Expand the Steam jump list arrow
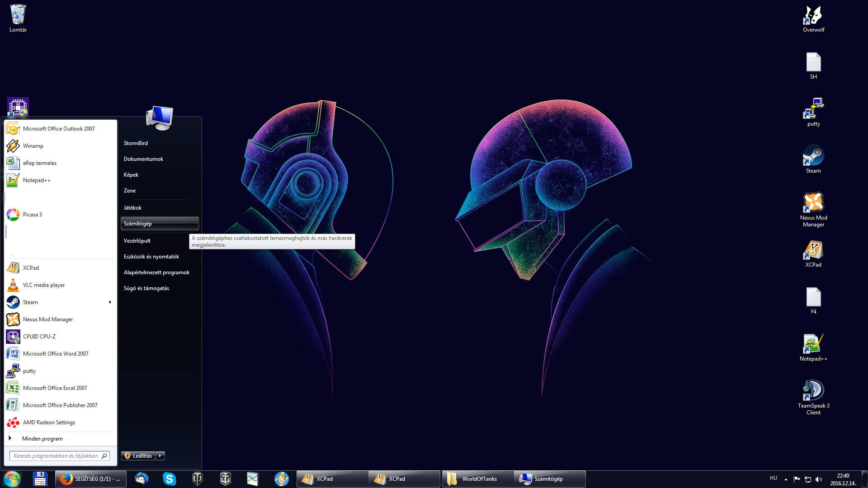868x488 pixels. click(110, 302)
